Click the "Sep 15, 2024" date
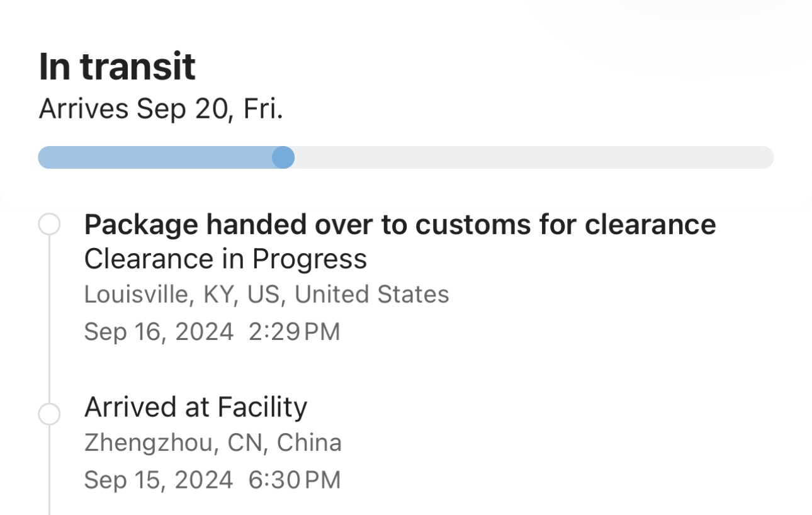812x515 pixels. (158, 480)
